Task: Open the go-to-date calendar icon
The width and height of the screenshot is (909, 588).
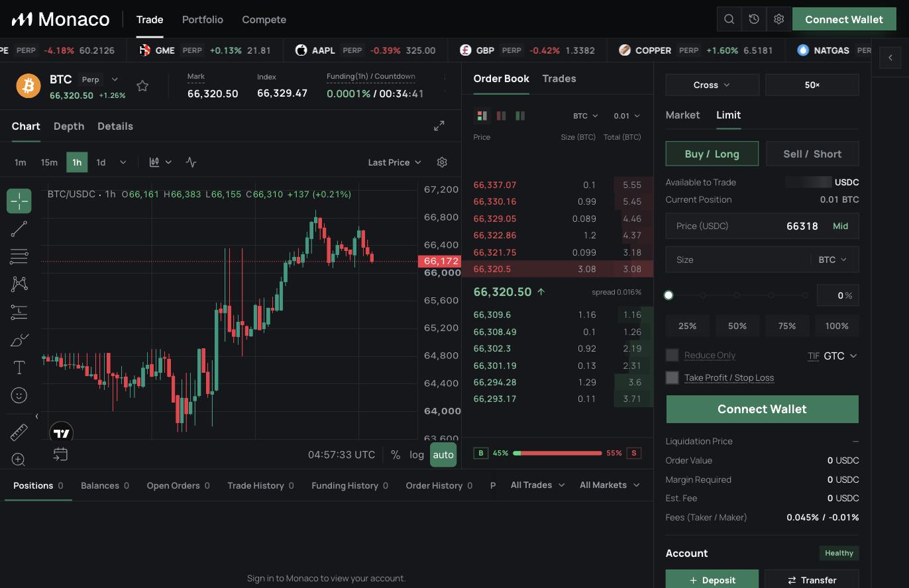Action: click(x=60, y=454)
